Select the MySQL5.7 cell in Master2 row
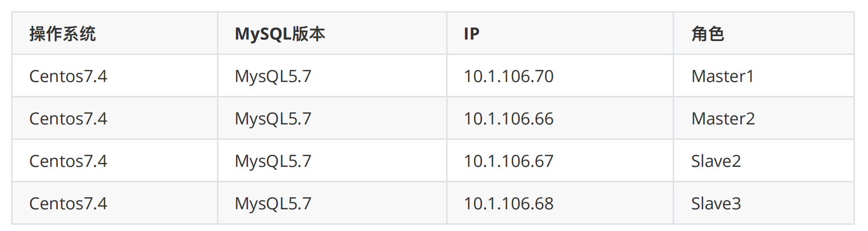This screenshot has height=231, width=868. 273,119
